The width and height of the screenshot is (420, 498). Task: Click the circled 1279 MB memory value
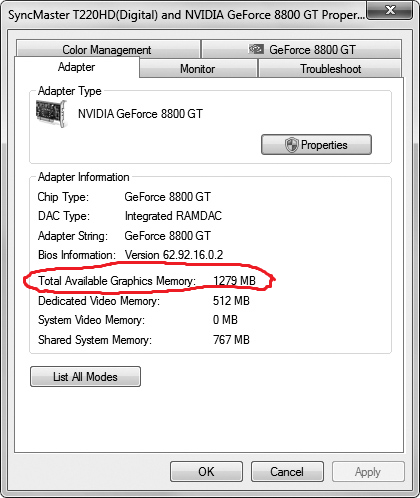point(234,281)
